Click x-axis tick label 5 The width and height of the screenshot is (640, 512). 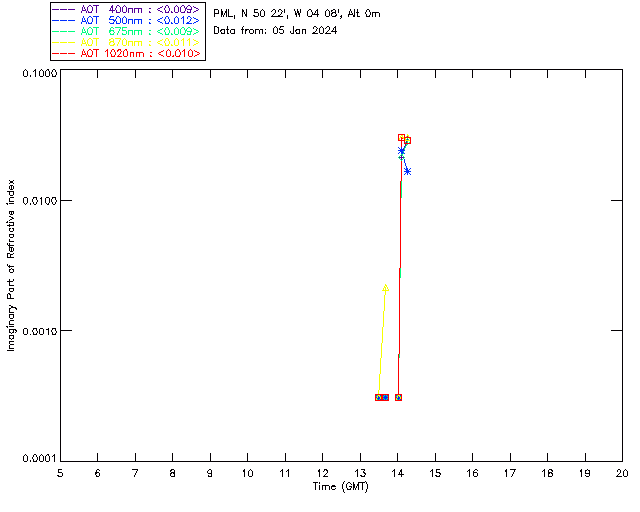click(60, 473)
